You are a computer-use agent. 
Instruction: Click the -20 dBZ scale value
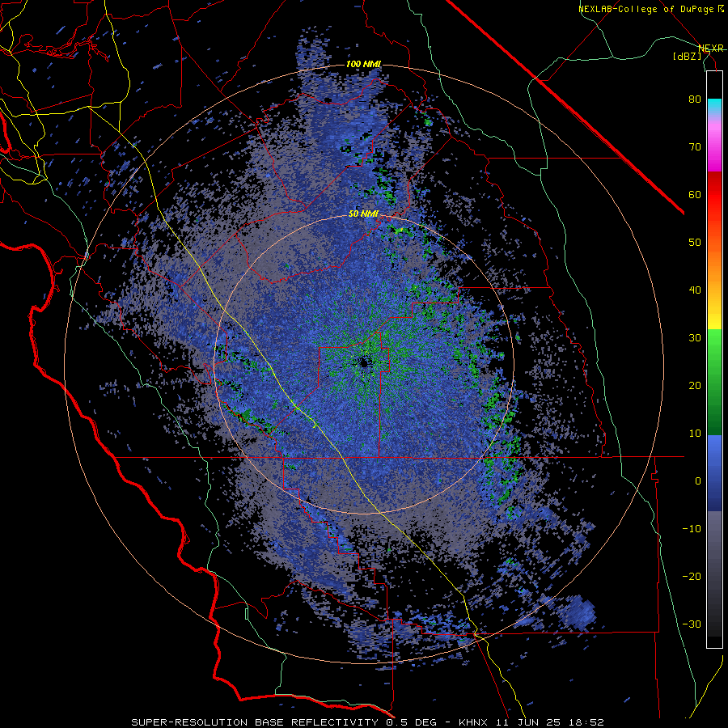click(x=692, y=577)
